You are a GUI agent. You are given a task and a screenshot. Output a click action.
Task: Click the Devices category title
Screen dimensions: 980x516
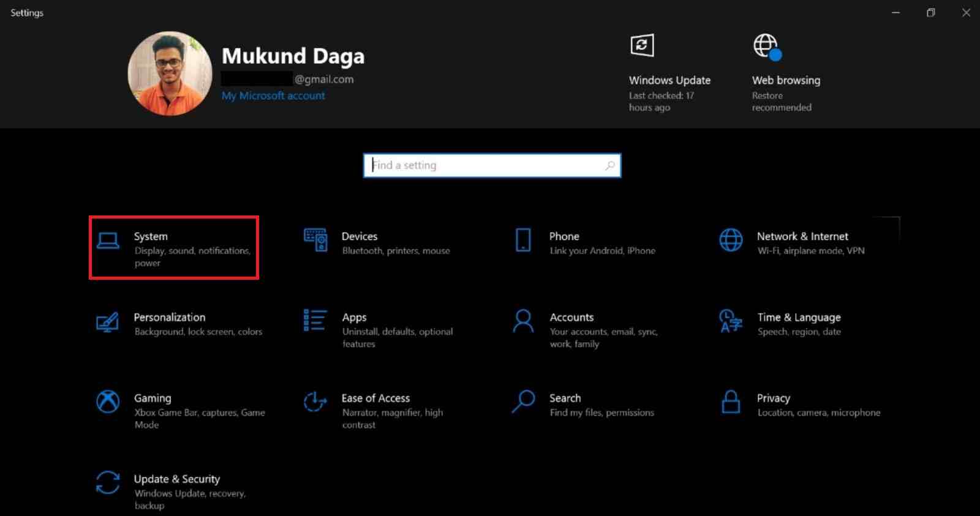tap(360, 236)
